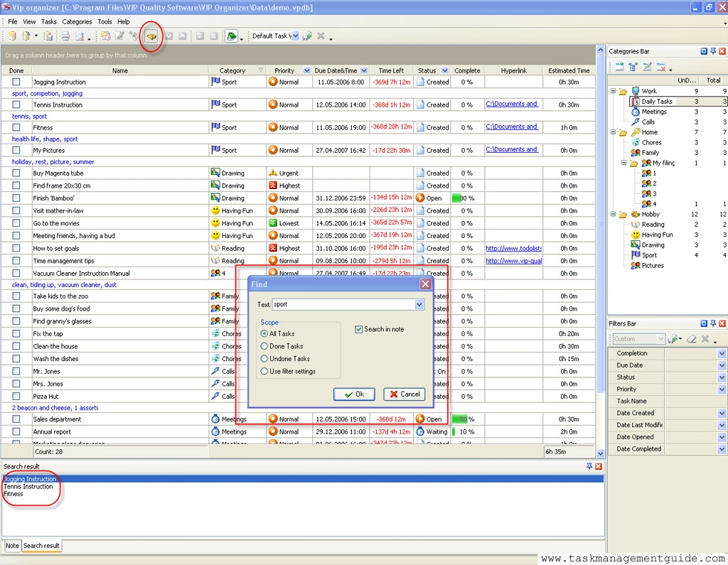Click the green progress bar for Finish 'Bamboo'
728x565 pixels.
(456, 198)
